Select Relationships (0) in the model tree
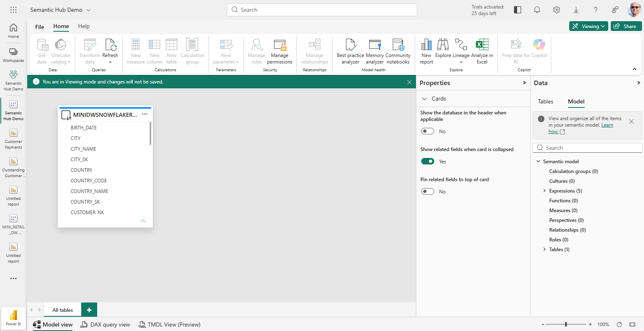 (x=567, y=230)
